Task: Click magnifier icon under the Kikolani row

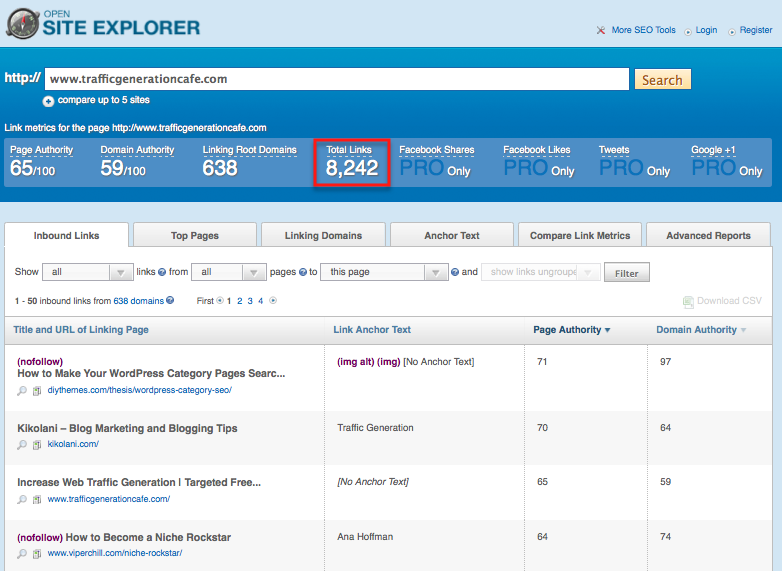Action: coord(22,444)
